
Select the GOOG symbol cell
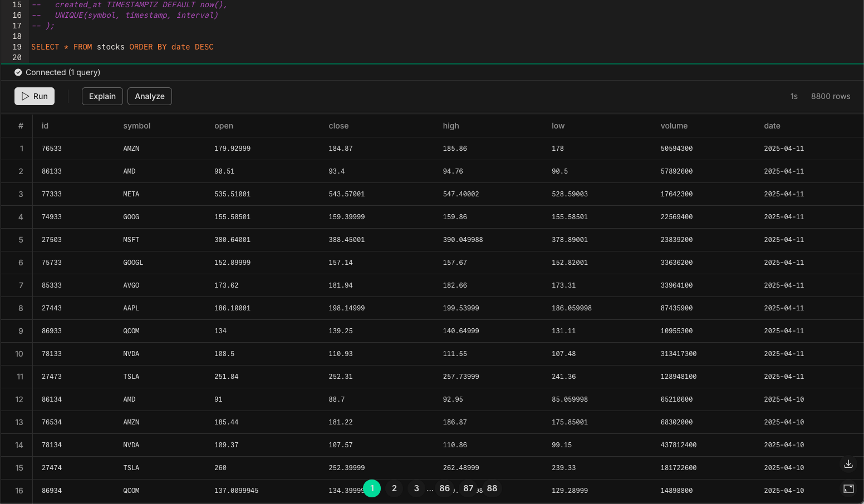[x=131, y=217]
